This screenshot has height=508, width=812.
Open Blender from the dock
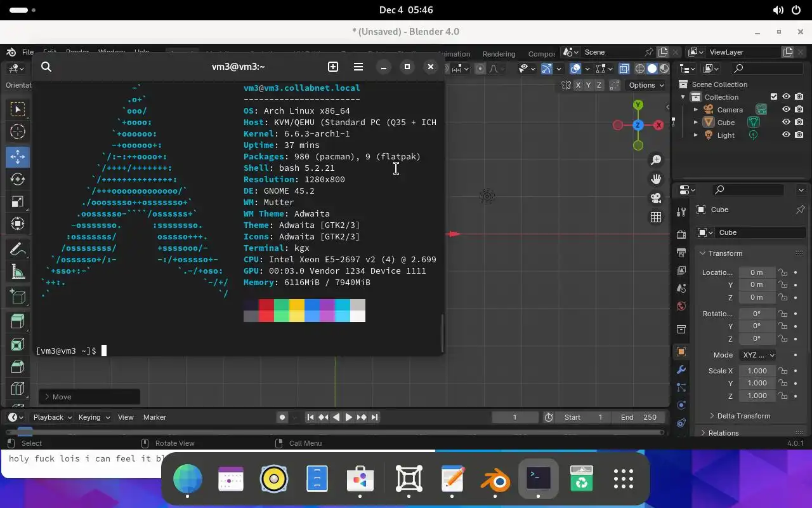[x=496, y=479]
